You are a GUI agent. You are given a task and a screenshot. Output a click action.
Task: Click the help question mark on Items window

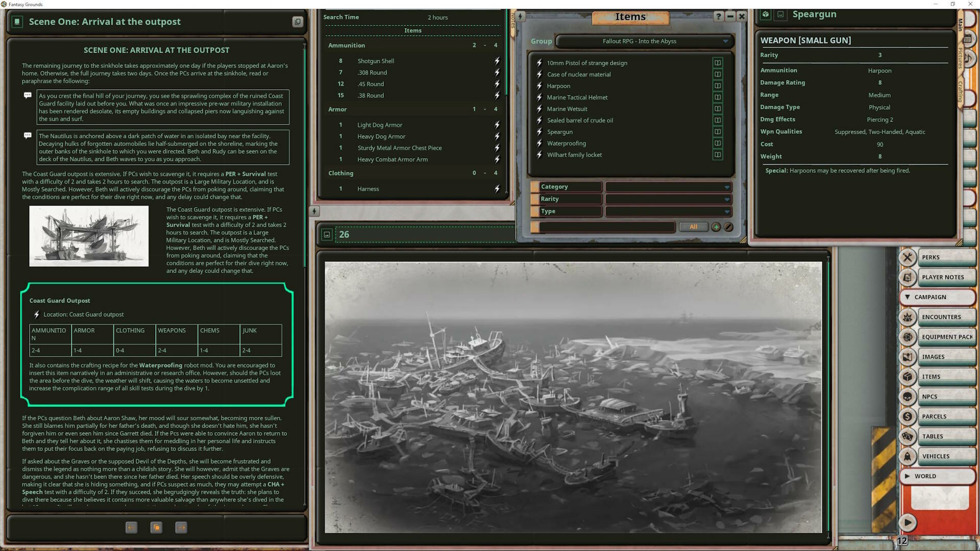pos(719,16)
